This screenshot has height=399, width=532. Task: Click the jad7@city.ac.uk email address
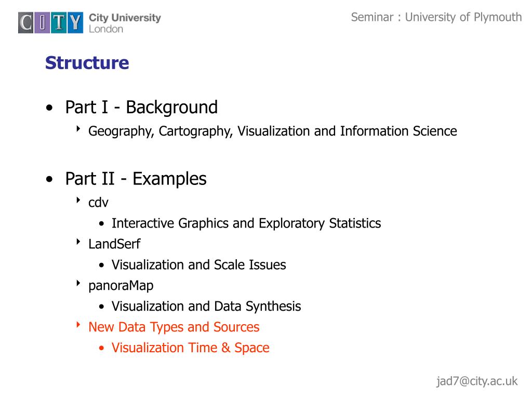click(x=477, y=381)
